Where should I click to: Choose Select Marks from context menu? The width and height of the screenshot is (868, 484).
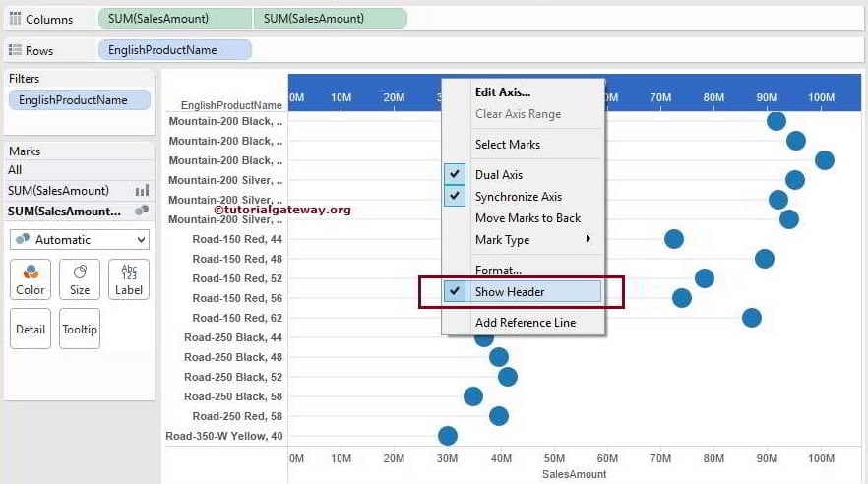click(508, 145)
